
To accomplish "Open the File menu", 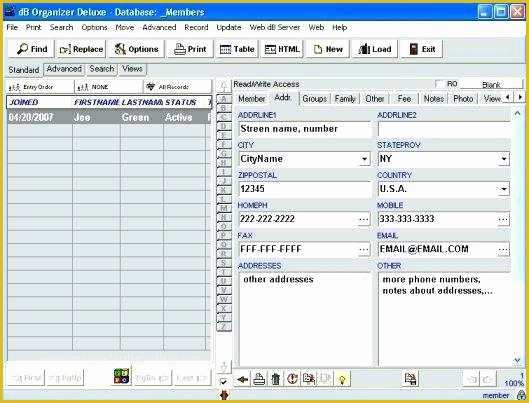I will 12,27.
